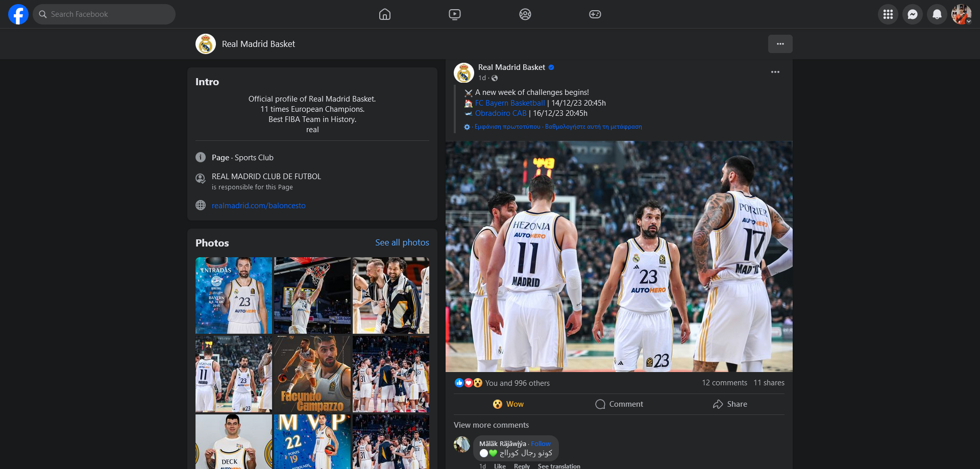Open the post photo of players
980x469 pixels.
[x=619, y=256]
